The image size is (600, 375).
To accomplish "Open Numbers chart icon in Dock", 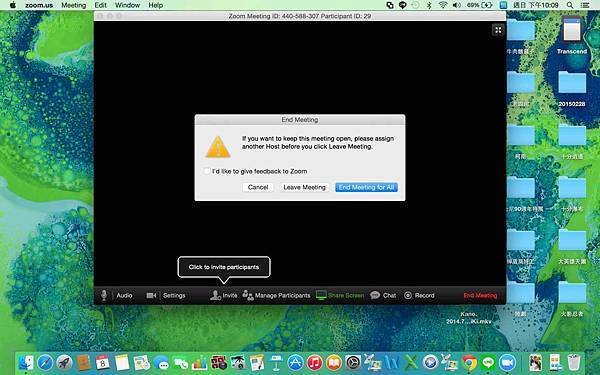I will coord(199,362).
